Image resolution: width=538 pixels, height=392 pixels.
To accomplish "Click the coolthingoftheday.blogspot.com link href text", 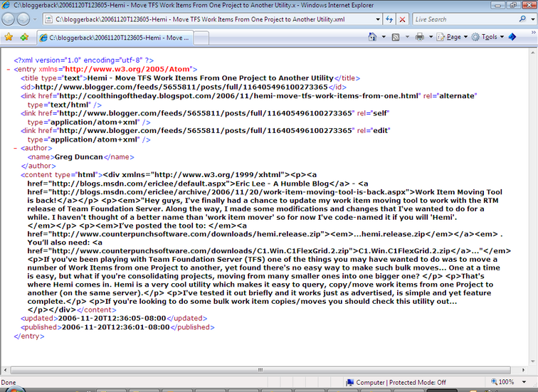I will point(239,96).
